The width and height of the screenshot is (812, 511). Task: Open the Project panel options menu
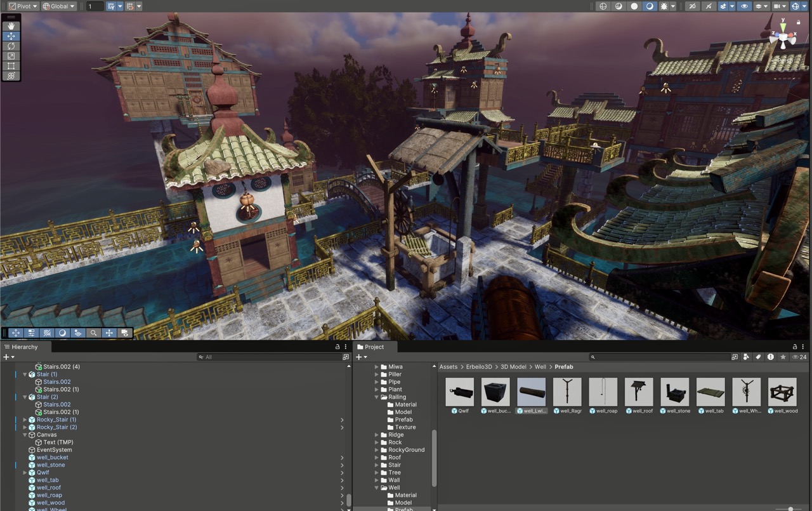click(804, 347)
